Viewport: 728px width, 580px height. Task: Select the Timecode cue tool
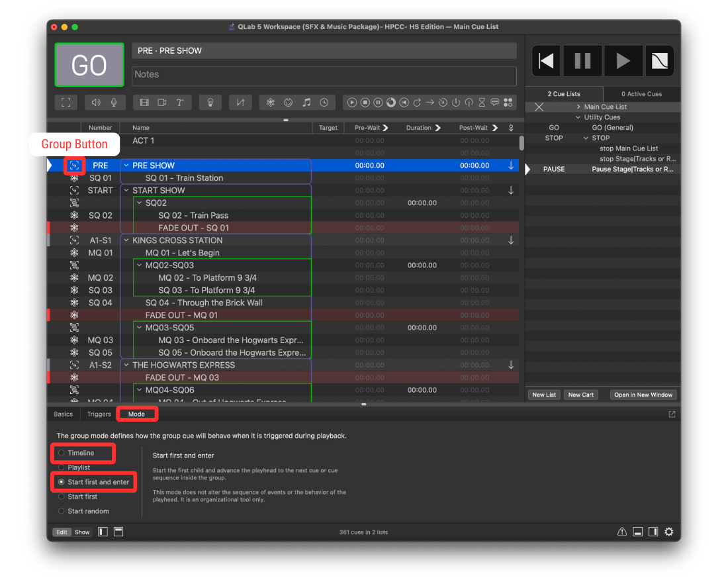pyautogui.click(x=323, y=102)
